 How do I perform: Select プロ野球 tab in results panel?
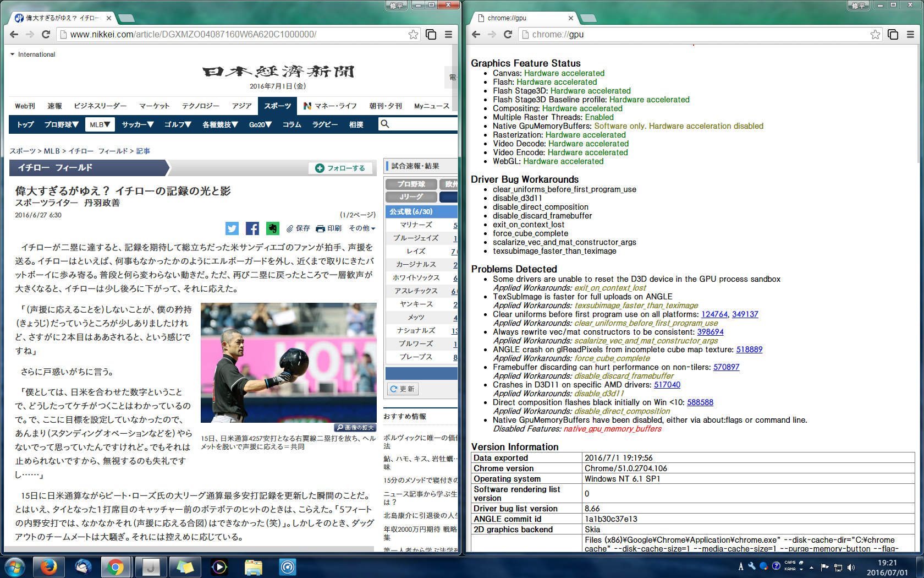[411, 184]
